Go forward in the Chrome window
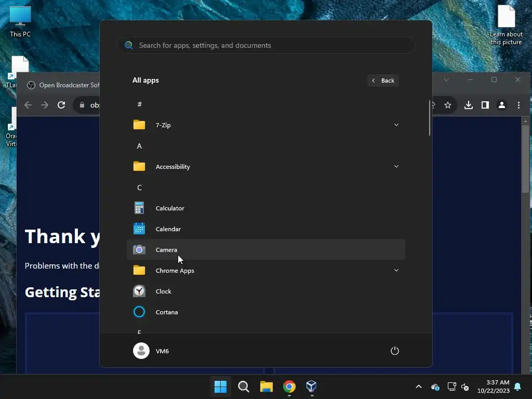Viewport: 532px width, 399px height. (45, 105)
